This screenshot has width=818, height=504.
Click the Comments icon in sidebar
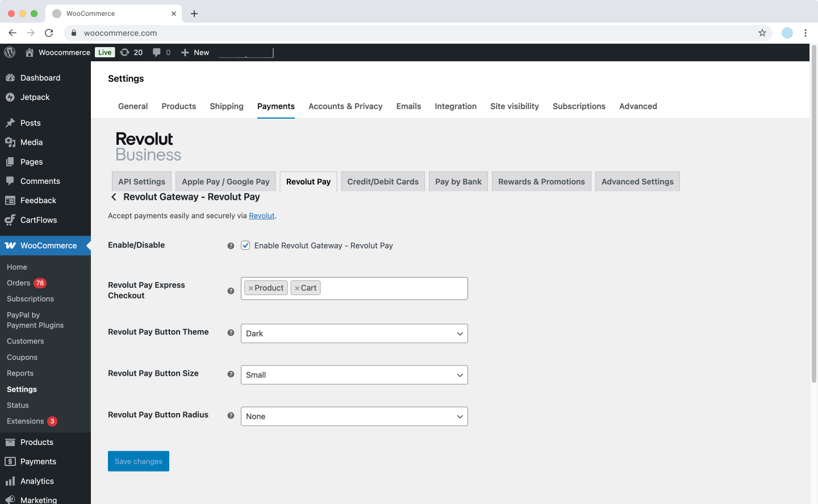(x=10, y=181)
